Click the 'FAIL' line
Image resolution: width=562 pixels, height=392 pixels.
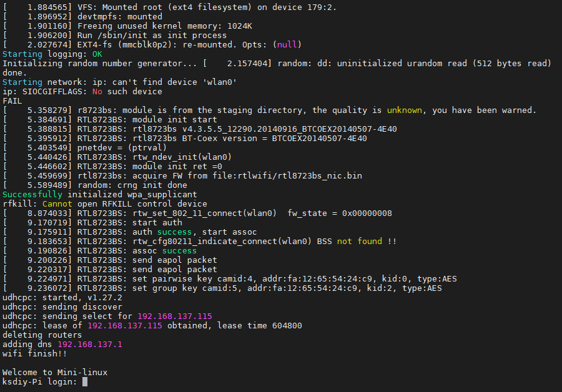pos(12,101)
